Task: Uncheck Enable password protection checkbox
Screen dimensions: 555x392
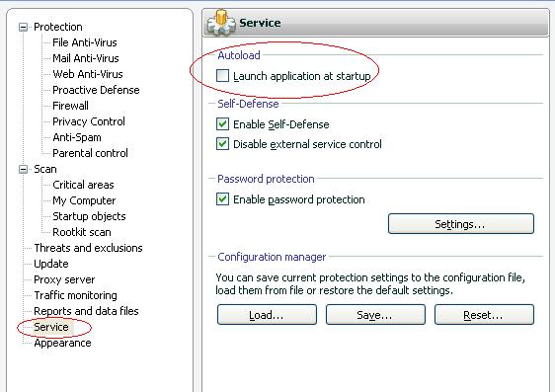Action: (222, 199)
